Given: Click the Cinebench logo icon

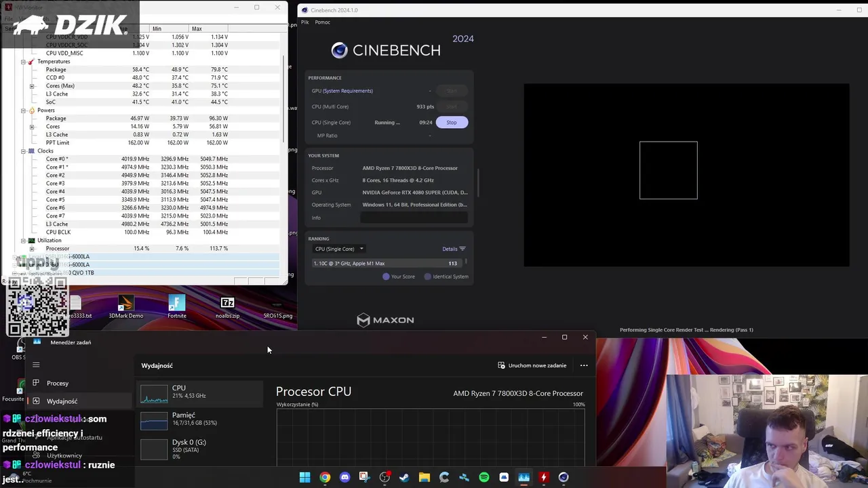Looking at the screenshot, I should point(339,50).
